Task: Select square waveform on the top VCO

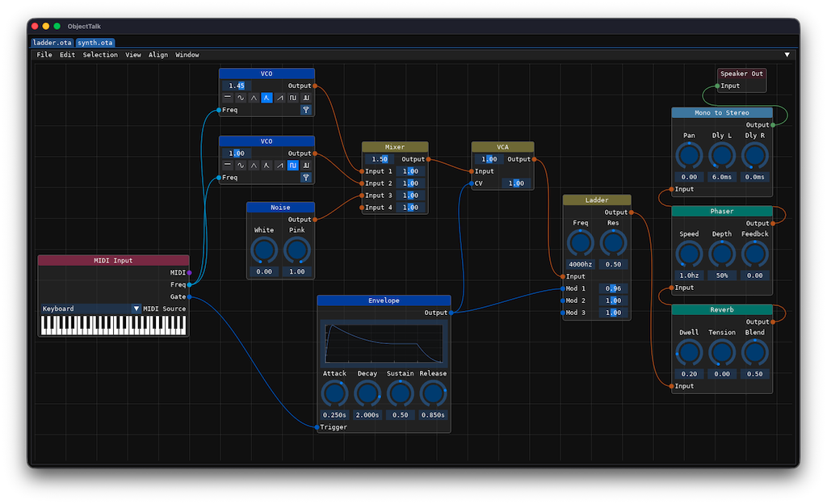Action: click(293, 98)
